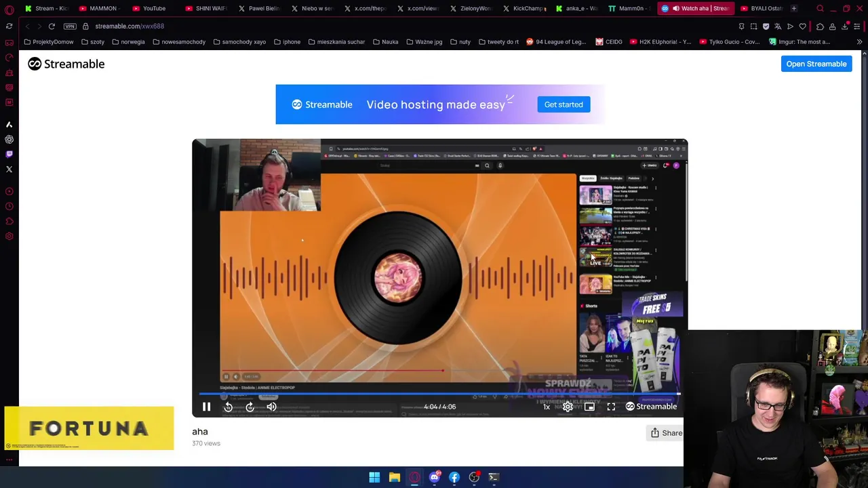Reload the current page
Image resolution: width=868 pixels, height=488 pixels.
[52, 26]
